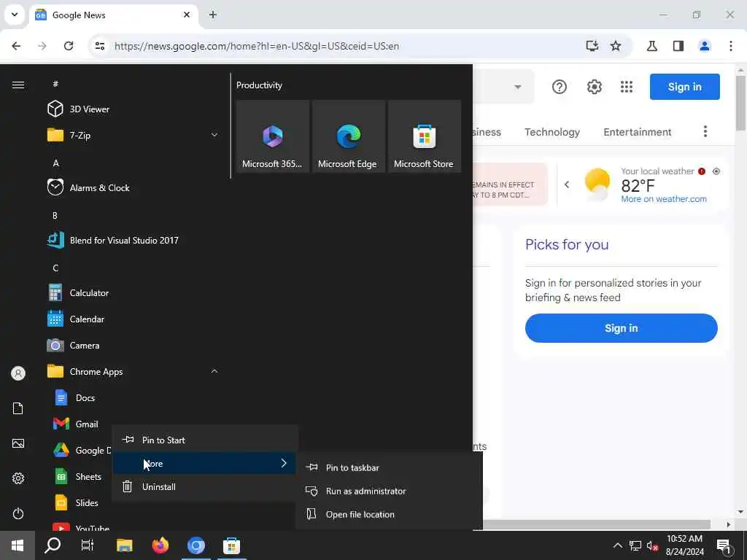Click the horizontal scrollbar right arrow
This screenshot has height=560, width=747.
coord(729,524)
